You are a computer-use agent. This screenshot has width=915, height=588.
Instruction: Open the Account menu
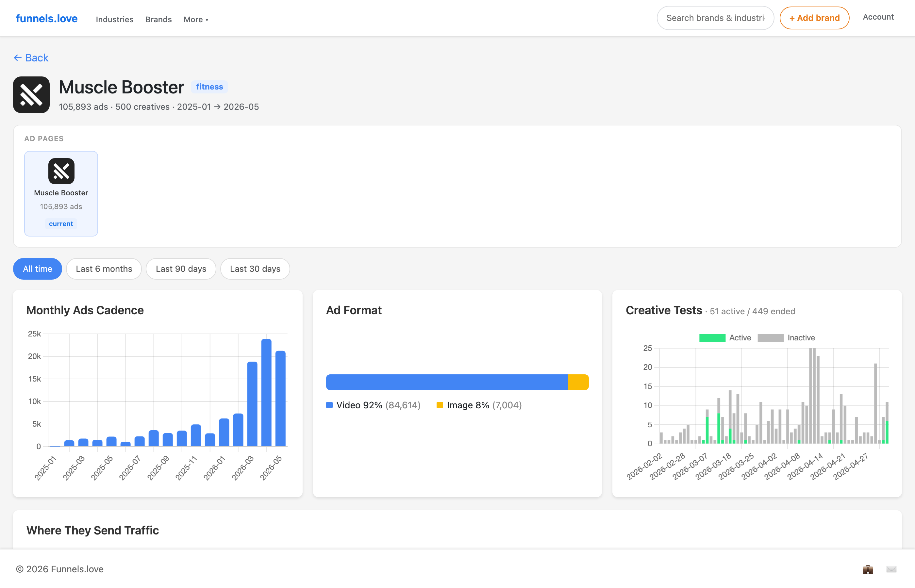878,17
